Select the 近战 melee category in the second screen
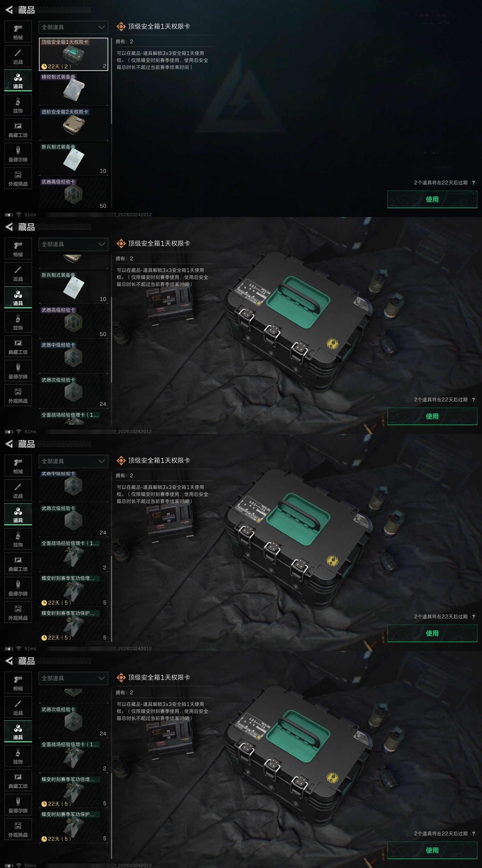The image size is (482, 868). [x=18, y=273]
